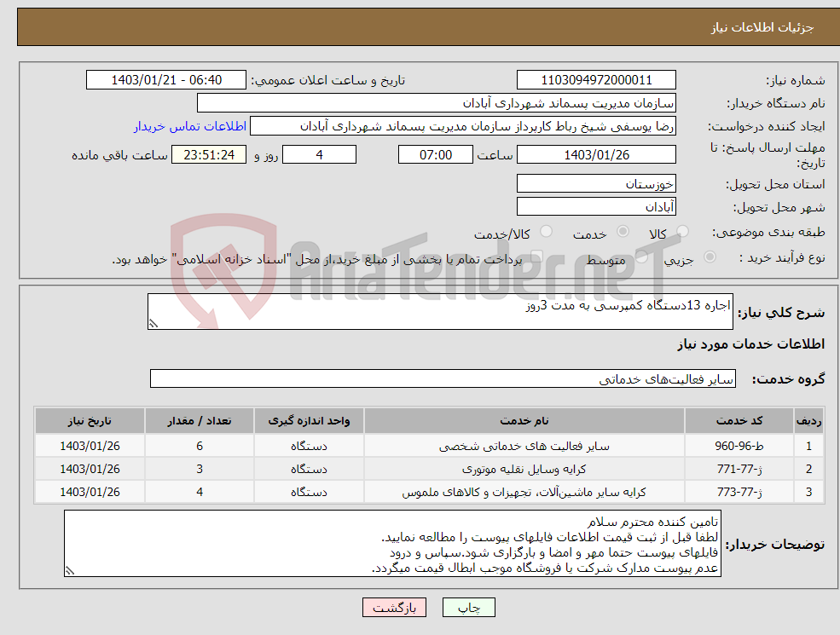Click quantity 4 in row 3
The height and width of the screenshot is (635, 840).
[x=200, y=492]
